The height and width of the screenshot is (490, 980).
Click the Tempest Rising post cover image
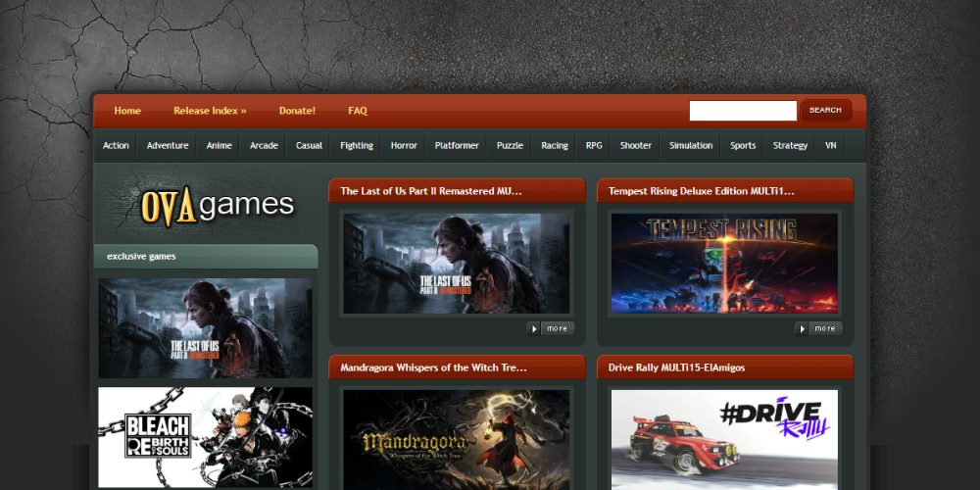pos(724,263)
